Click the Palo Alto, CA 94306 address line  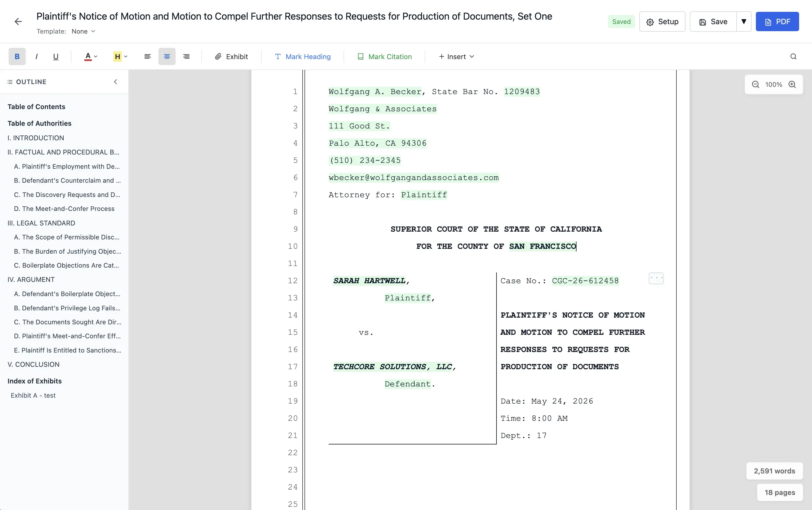(378, 143)
